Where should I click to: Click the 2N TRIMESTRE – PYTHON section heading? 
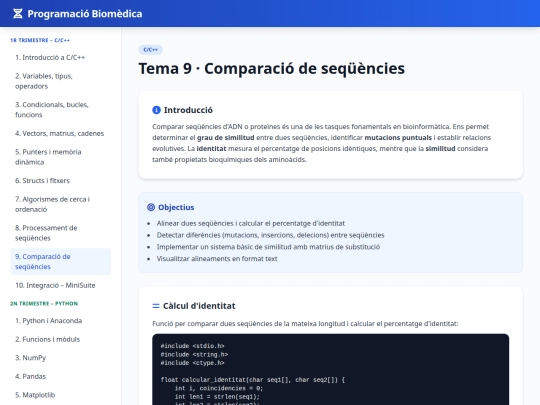[x=44, y=303]
